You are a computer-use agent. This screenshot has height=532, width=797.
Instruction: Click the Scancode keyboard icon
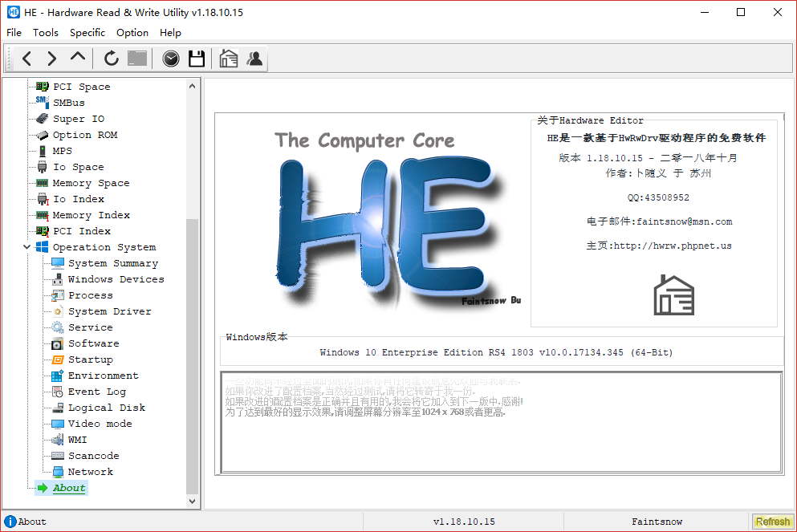58,456
